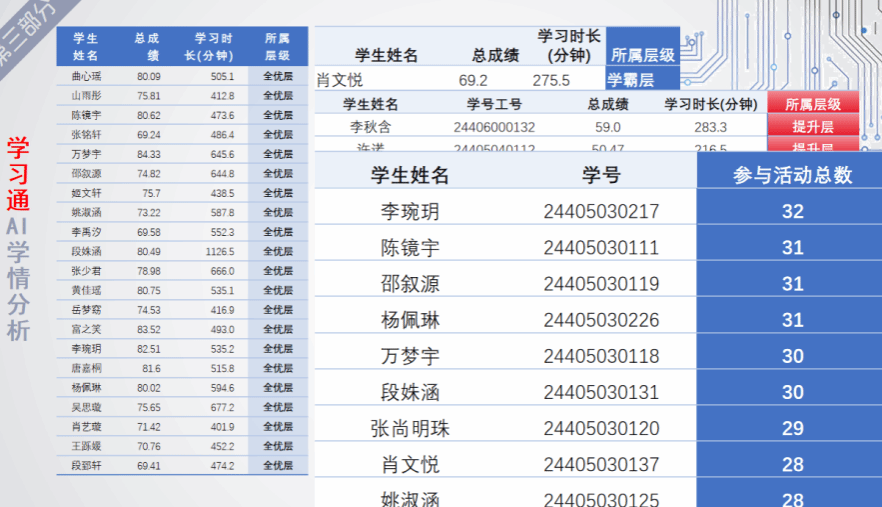Click student name 李琬玥 in large table
Viewport: 882px width, 507px height.
tap(410, 212)
